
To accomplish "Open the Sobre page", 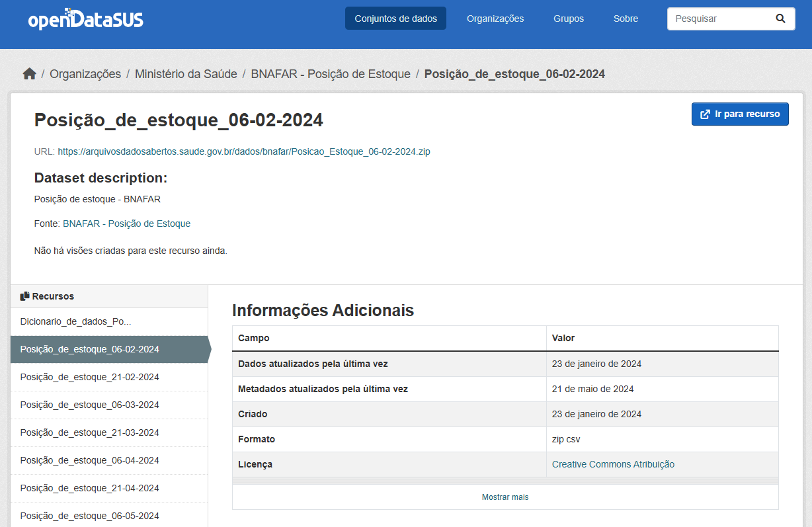I will click(626, 19).
